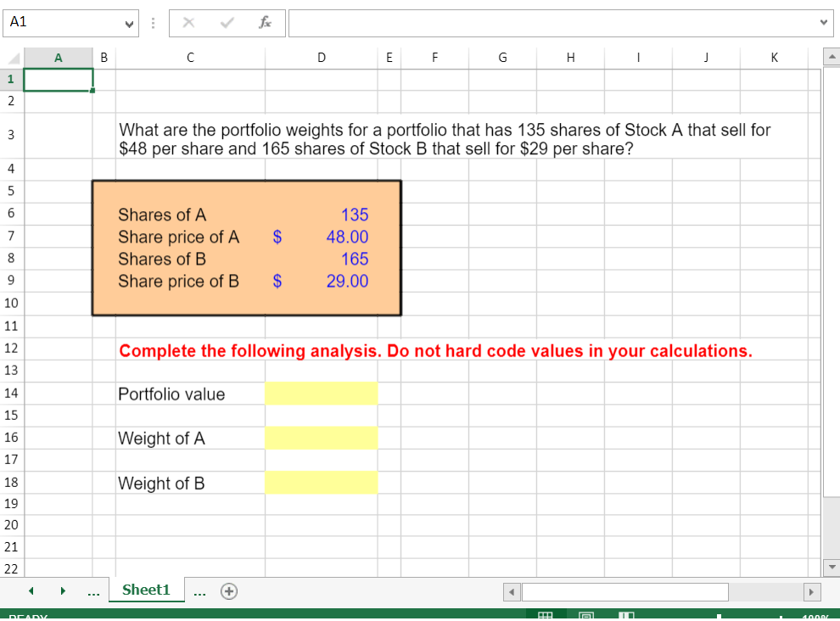Click the column A header
This screenshot has height=621, width=840.
pyautogui.click(x=58, y=57)
